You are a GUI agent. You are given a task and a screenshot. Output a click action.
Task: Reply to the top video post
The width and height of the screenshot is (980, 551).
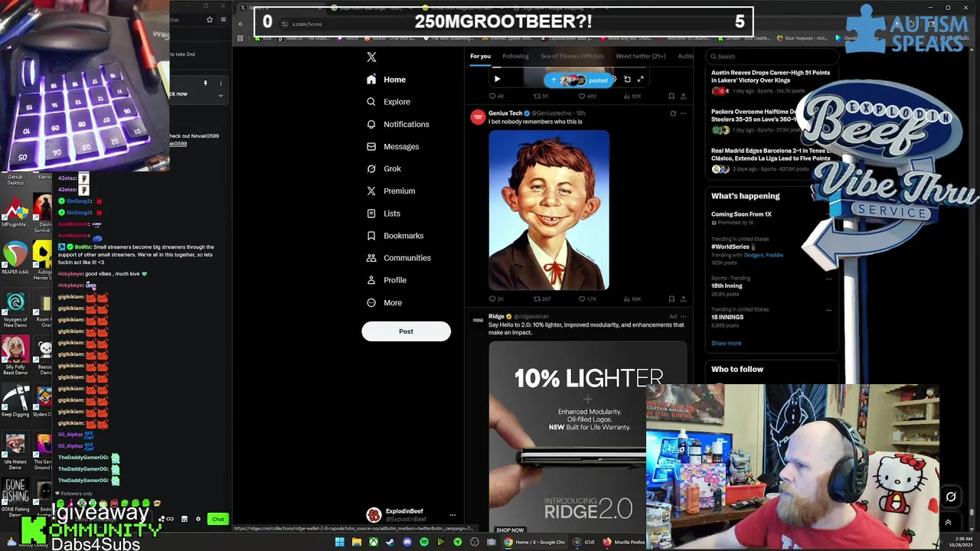tap(495, 96)
